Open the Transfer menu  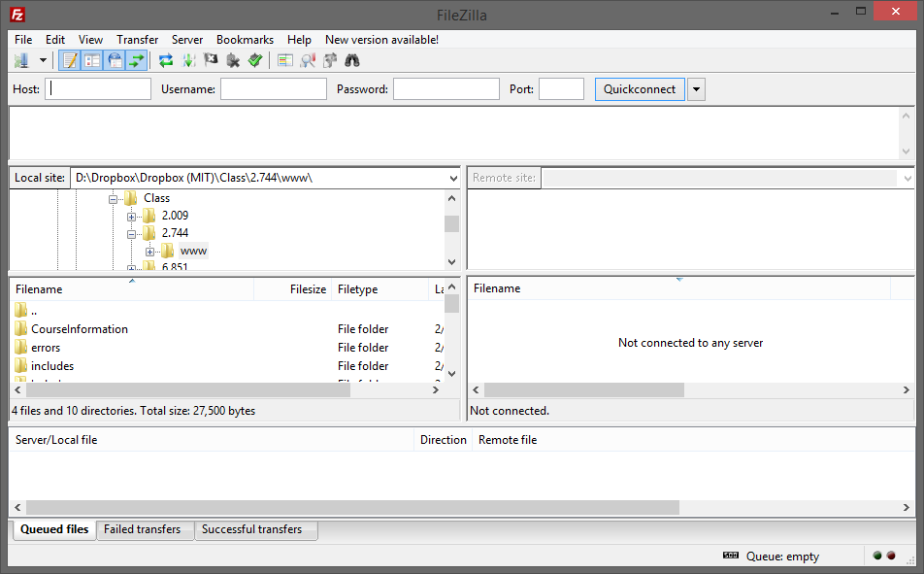[x=137, y=40]
